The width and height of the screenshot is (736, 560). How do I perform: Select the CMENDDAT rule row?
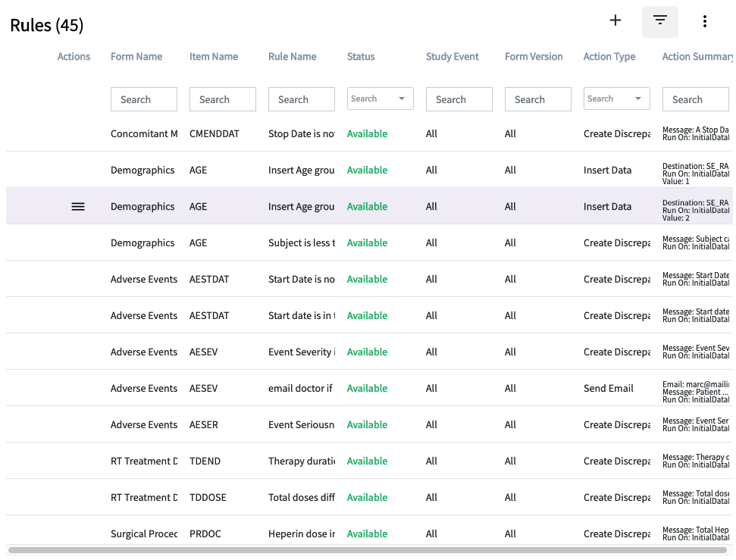[x=214, y=134]
